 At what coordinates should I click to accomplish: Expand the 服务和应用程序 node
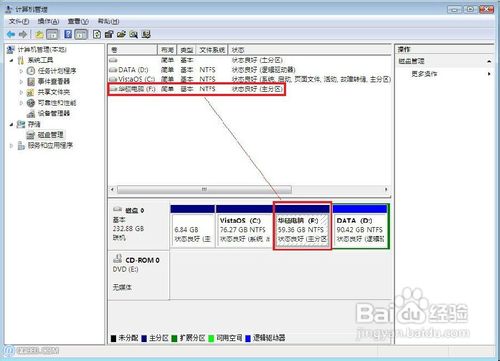12,146
